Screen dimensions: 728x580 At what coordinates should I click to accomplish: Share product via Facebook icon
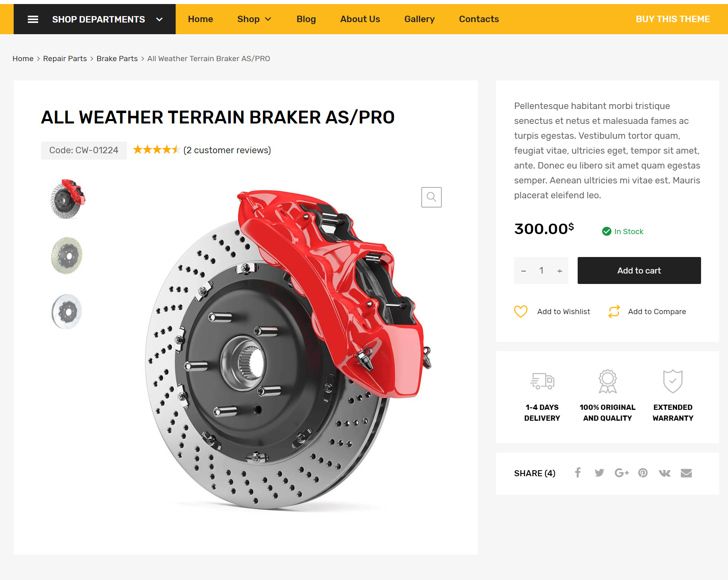[578, 473]
